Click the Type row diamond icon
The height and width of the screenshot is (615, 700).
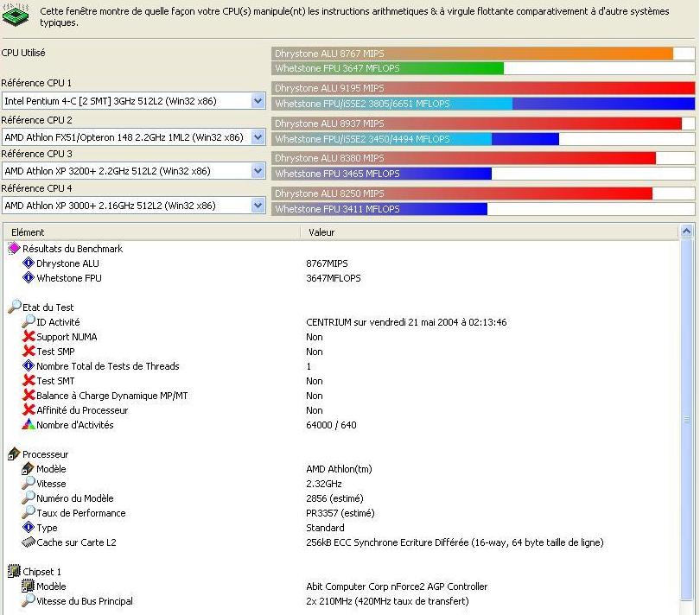tap(29, 527)
